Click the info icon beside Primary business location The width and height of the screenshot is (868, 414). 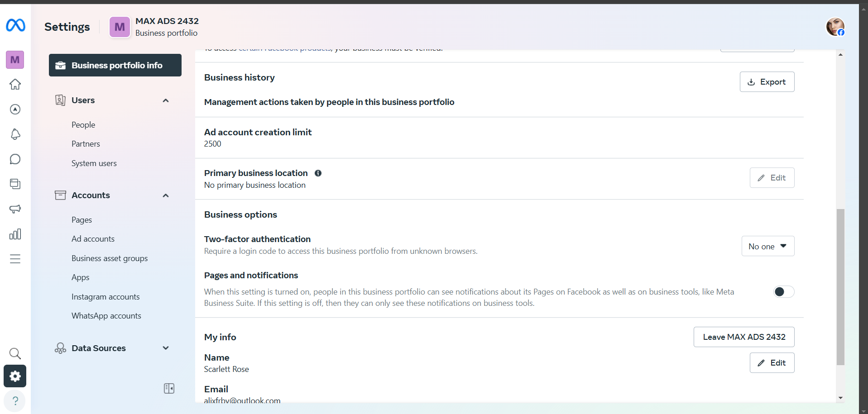click(x=318, y=173)
